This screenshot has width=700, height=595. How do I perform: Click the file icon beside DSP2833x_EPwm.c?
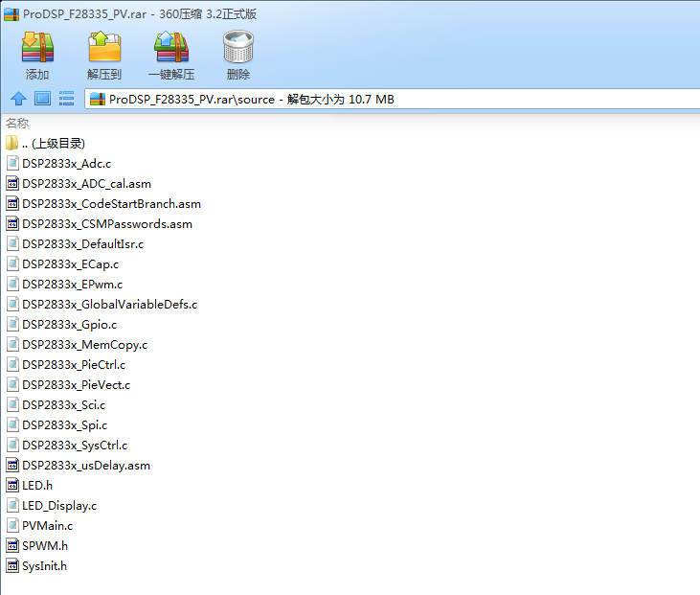click(x=12, y=285)
